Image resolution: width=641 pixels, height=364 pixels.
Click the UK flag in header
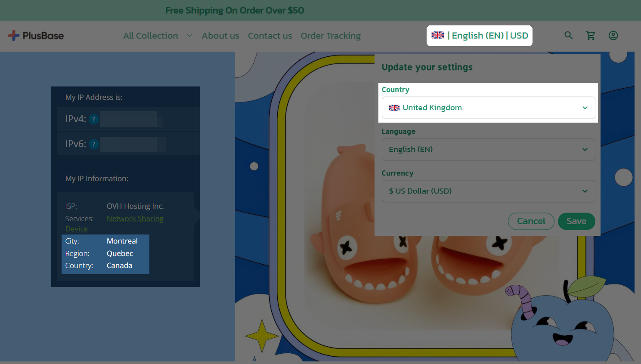[x=438, y=35]
